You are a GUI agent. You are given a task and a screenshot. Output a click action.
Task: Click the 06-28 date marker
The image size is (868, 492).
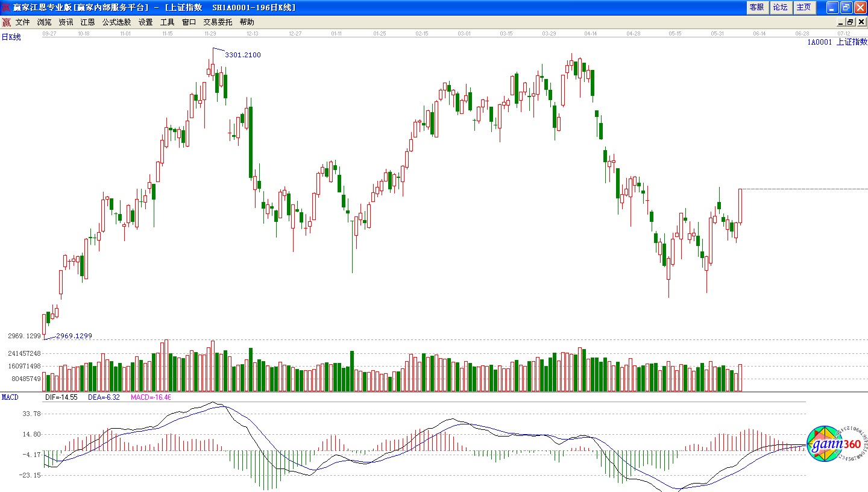[802, 34]
